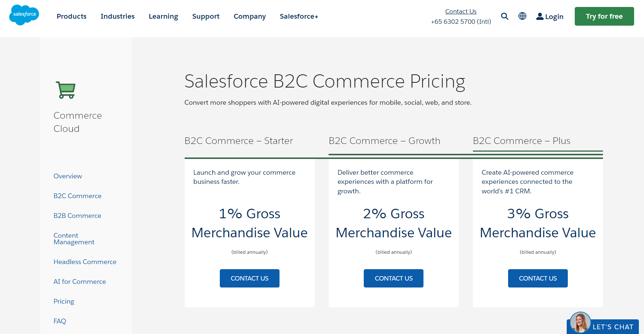
Task: Open the Company menu
Action: coord(250,16)
